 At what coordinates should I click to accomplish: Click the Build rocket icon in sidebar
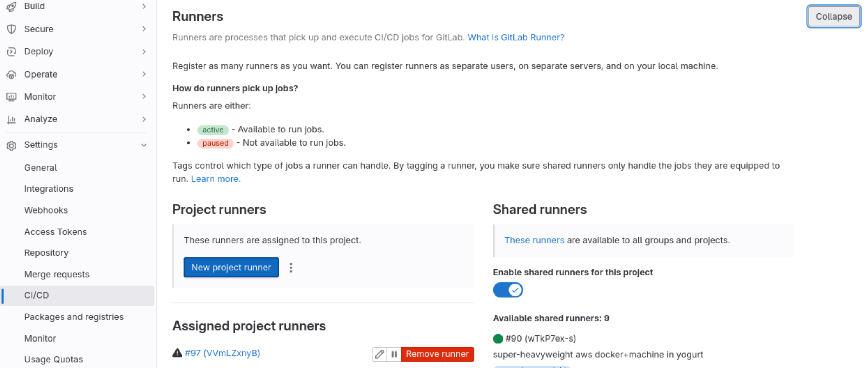(11, 6)
